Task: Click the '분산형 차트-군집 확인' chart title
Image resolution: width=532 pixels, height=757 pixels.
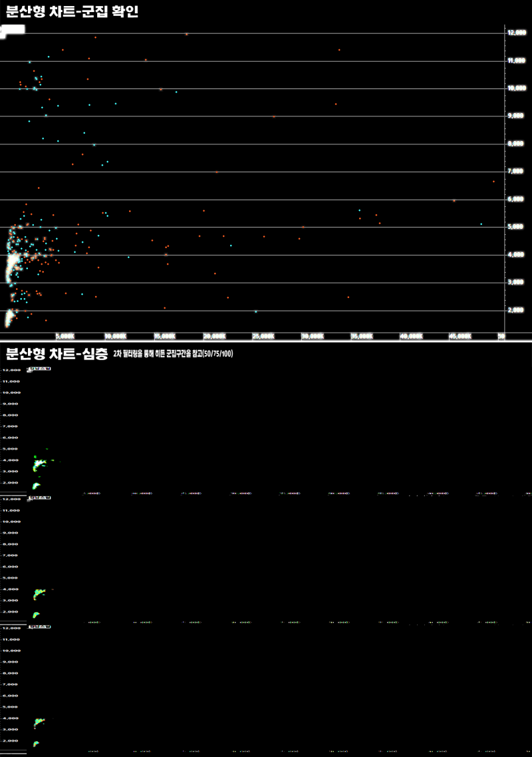Action: pyautogui.click(x=72, y=11)
